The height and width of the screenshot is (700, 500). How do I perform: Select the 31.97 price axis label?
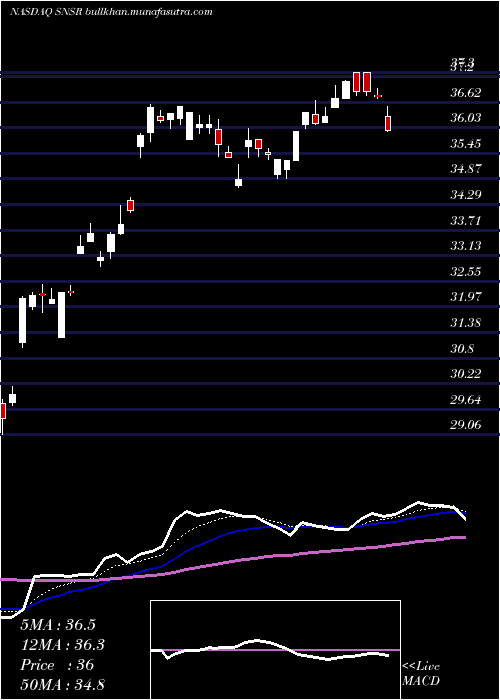coord(466,297)
